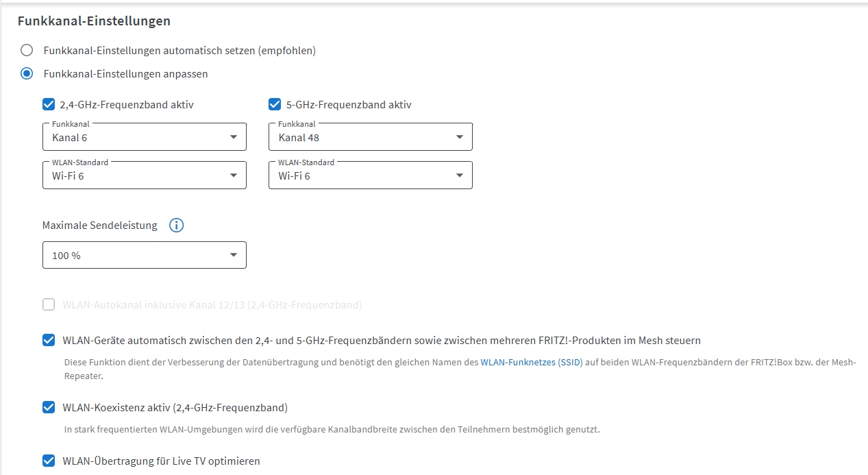Open the Kanal 6 Funkkanal dropdown

(x=145, y=137)
